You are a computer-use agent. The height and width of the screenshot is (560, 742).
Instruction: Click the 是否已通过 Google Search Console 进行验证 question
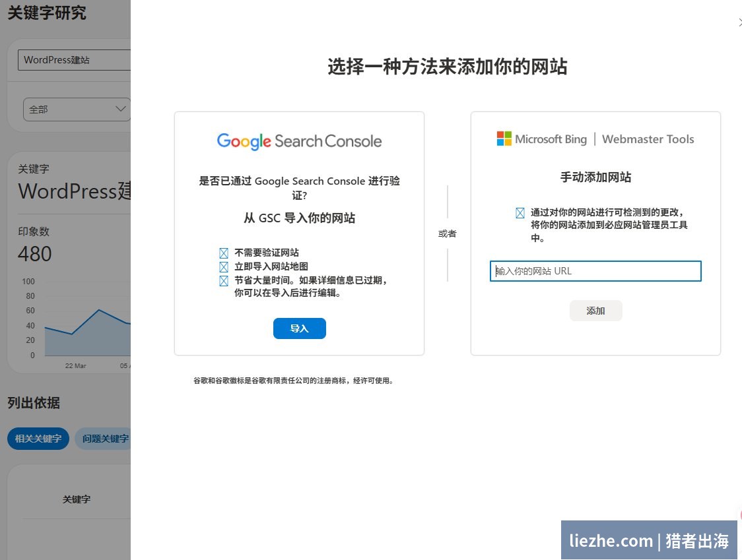coord(299,188)
